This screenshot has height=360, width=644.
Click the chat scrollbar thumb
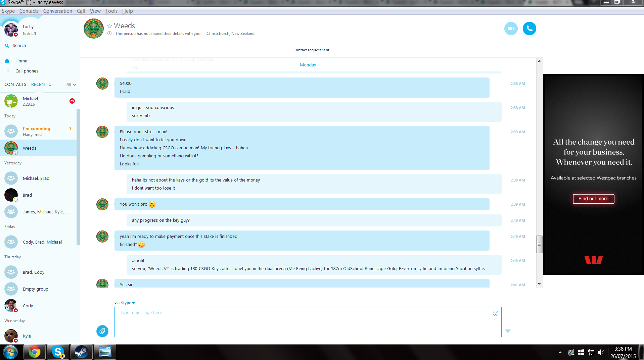(539, 244)
